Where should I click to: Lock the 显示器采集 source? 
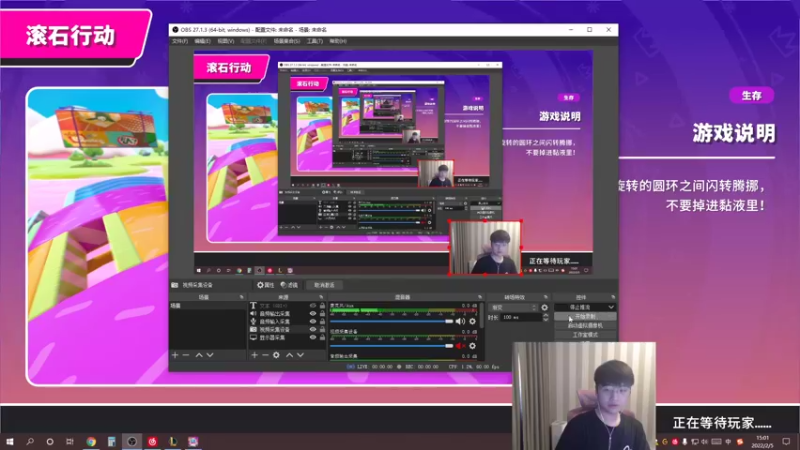[x=322, y=337]
